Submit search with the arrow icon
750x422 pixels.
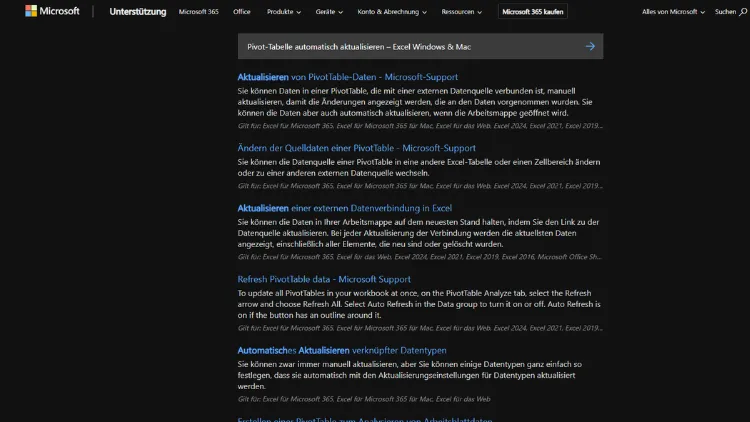point(590,46)
